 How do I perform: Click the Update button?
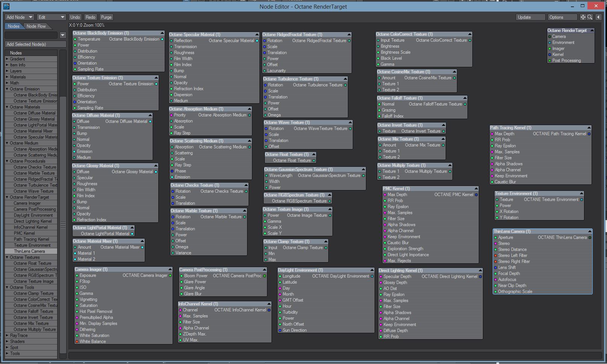click(530, 17)
